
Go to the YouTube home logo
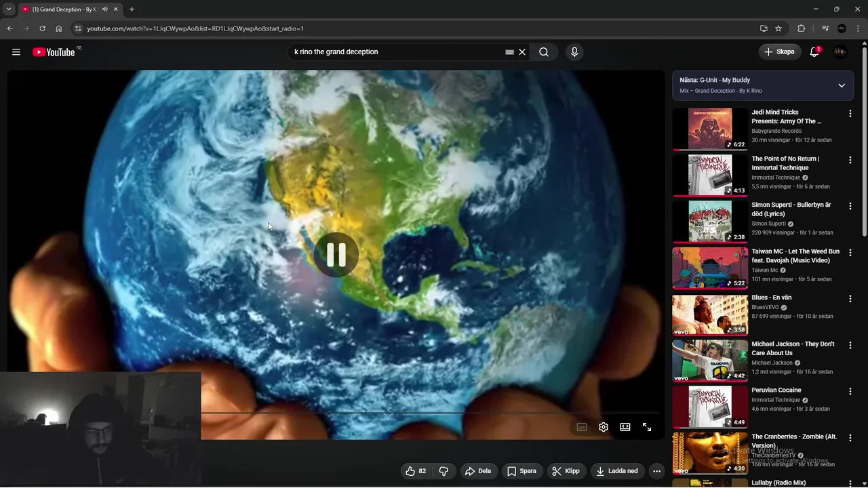54,52
